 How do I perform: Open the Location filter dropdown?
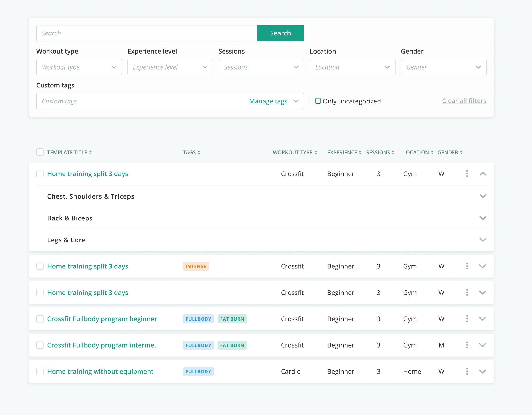353,67
